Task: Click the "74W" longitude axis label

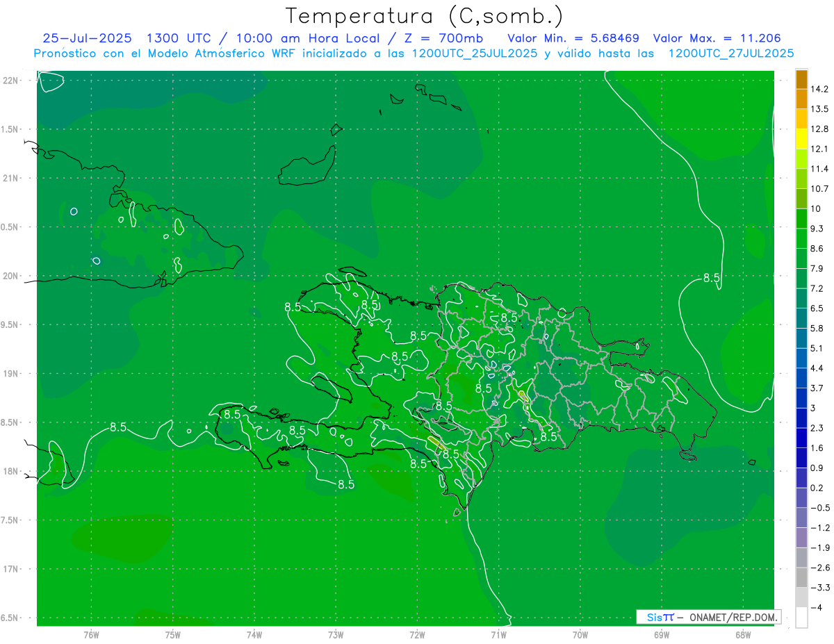Action: click(x=254, y=634)
